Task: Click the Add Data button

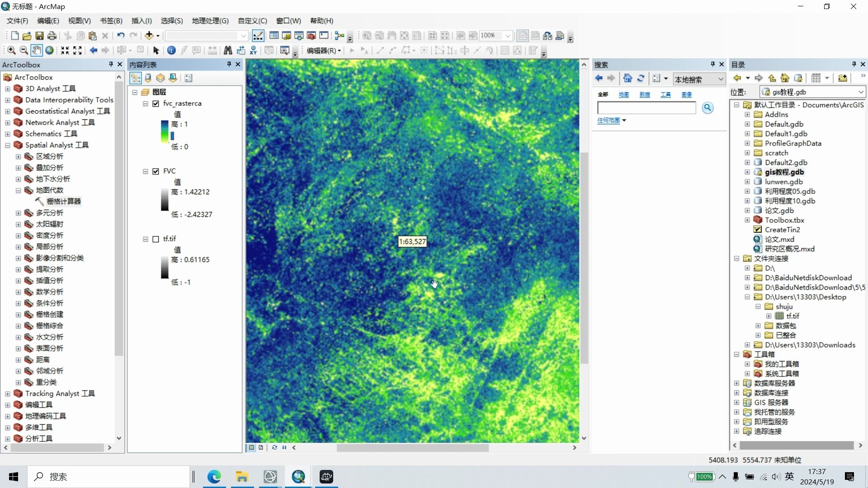Action: [x=149, y=36]
